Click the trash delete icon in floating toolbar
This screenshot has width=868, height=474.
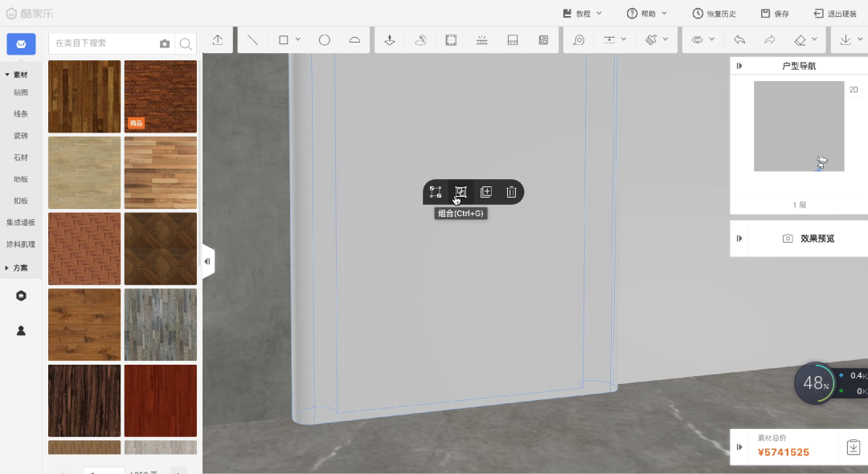[511, 192]
